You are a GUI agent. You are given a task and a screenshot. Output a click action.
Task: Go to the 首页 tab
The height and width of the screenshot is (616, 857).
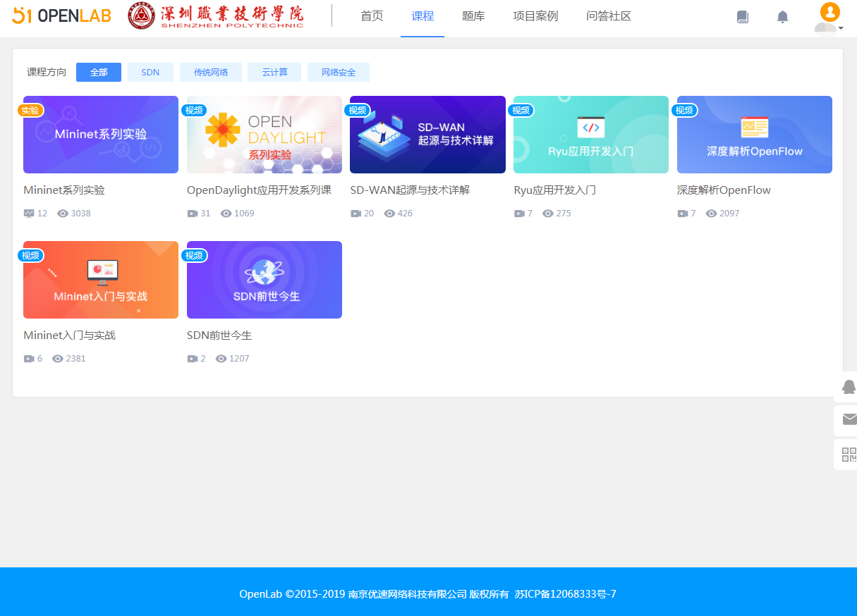point(372,16)
